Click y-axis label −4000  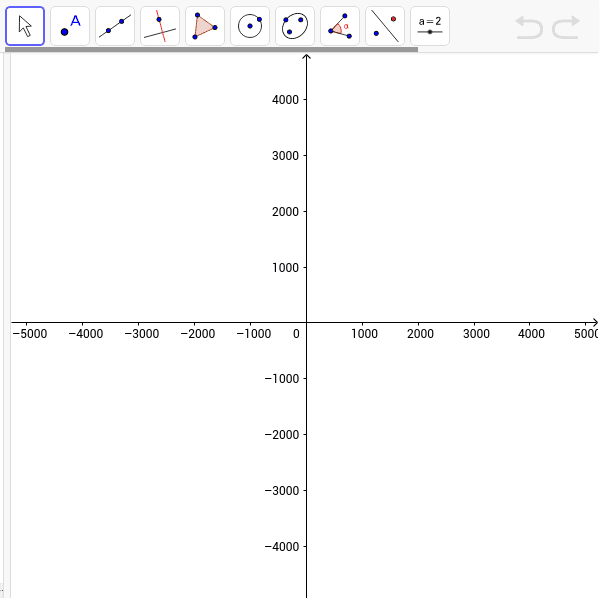tap(282, 546)
